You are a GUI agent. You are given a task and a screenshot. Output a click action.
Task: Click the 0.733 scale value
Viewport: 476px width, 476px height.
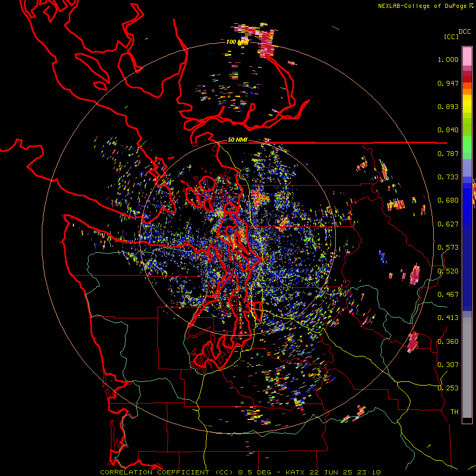point(448,177)
